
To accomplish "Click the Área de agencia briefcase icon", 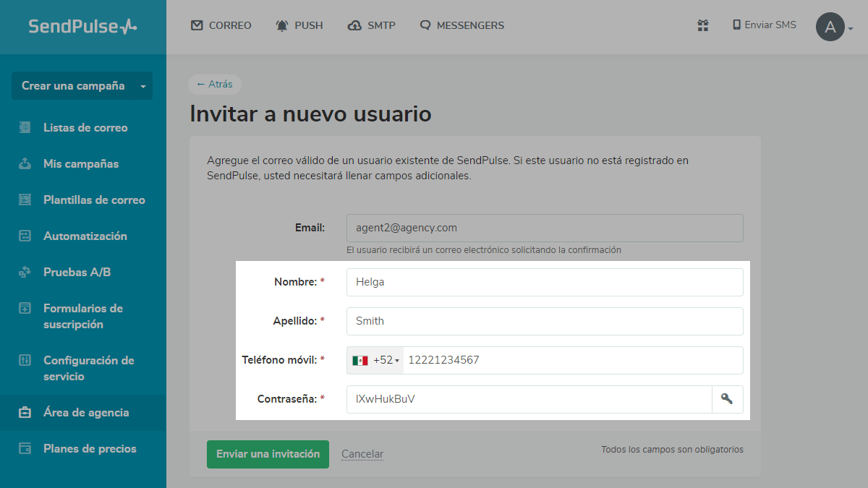I will 25,412.
